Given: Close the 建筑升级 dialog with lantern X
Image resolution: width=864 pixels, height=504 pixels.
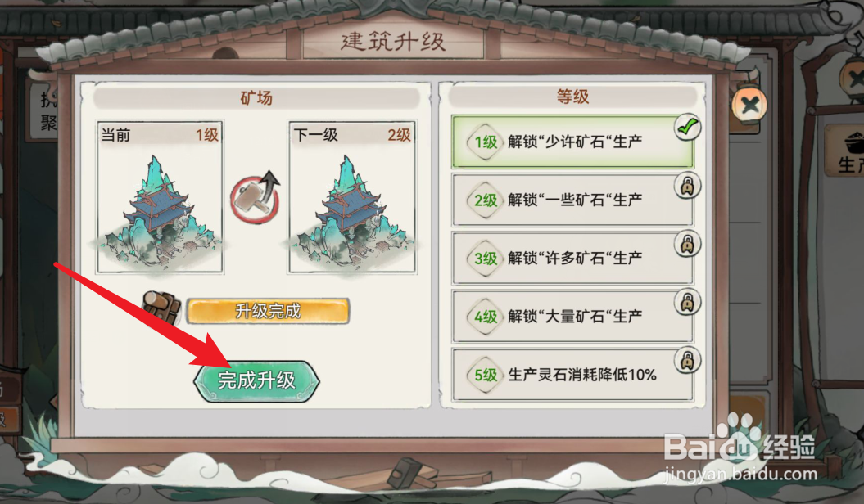Looking at the screenshot, I should (x=749, y=105).
